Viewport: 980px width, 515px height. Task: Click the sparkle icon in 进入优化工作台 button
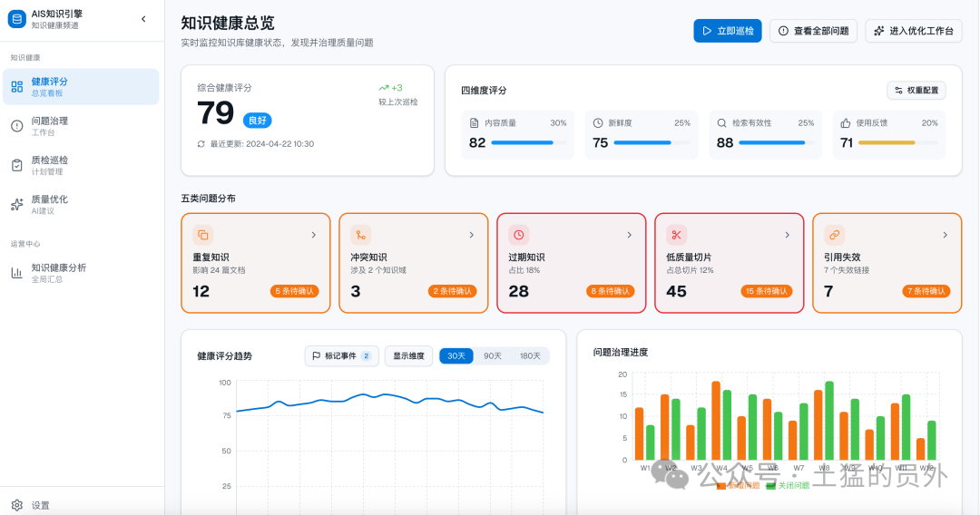pos(879,31)
